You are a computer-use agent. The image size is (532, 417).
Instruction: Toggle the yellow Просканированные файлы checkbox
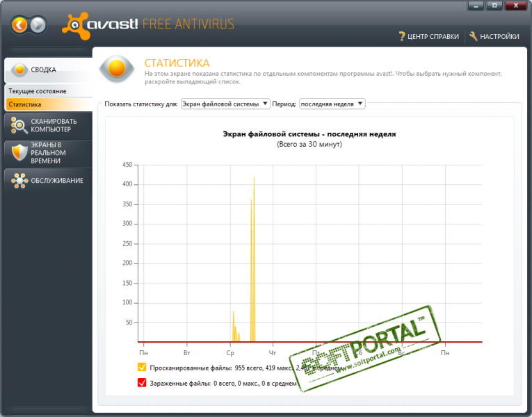[x=142, y=367]
